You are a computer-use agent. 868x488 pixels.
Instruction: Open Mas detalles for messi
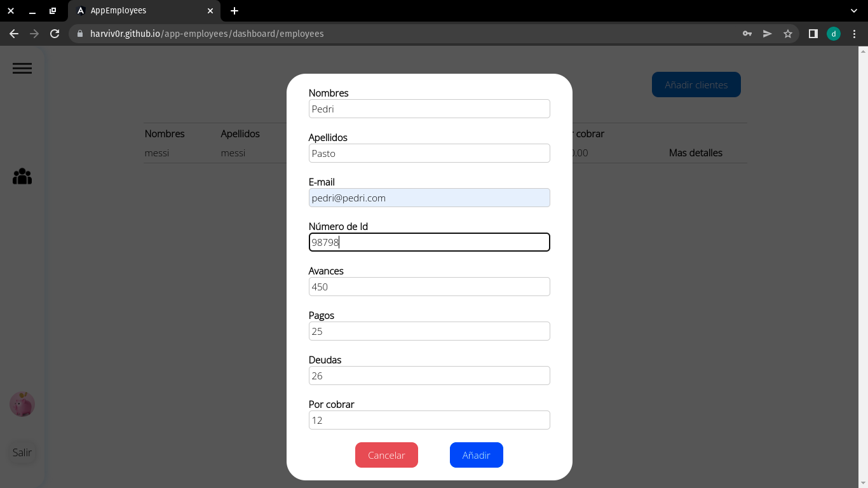coord(696,153)
